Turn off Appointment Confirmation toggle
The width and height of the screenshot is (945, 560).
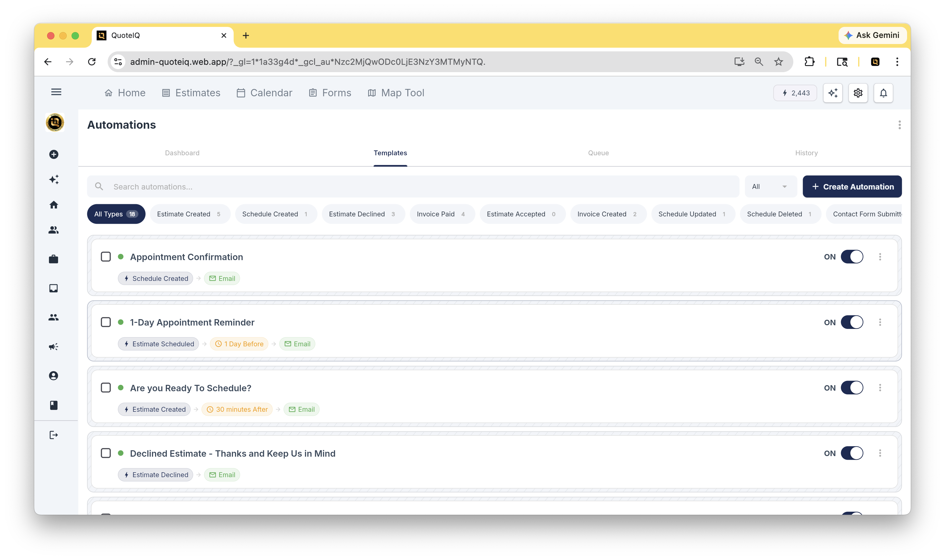(x=852, y=256)
